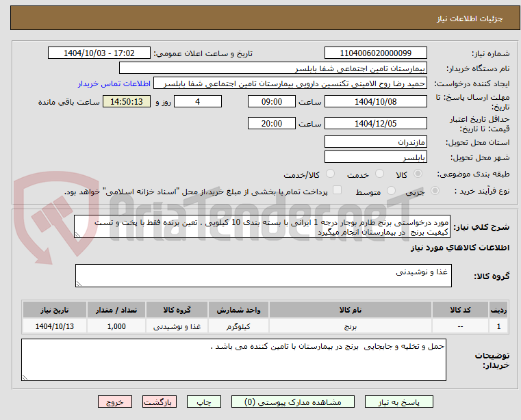Click the need date cell 1404/10/13
Image resolution: width=521 pixels, height=420 pixels.
[55, 326]
